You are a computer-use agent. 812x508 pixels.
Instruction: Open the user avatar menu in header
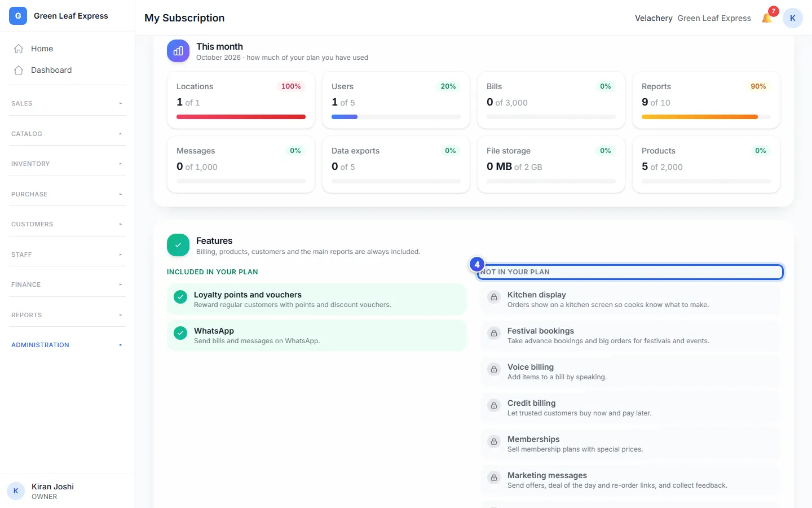pyautogui.click(x=793, y=18)
